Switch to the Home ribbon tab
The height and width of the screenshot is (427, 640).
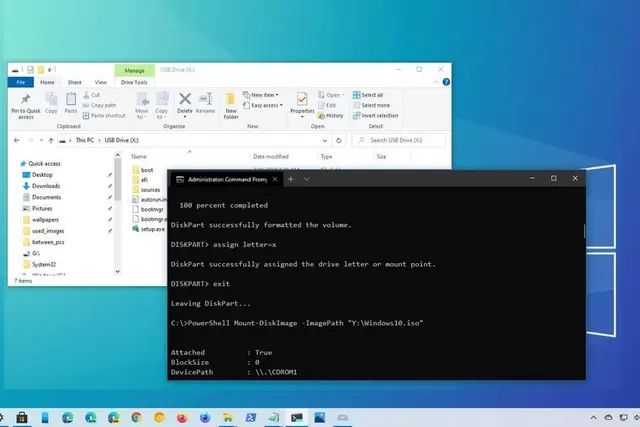(47, 82)
